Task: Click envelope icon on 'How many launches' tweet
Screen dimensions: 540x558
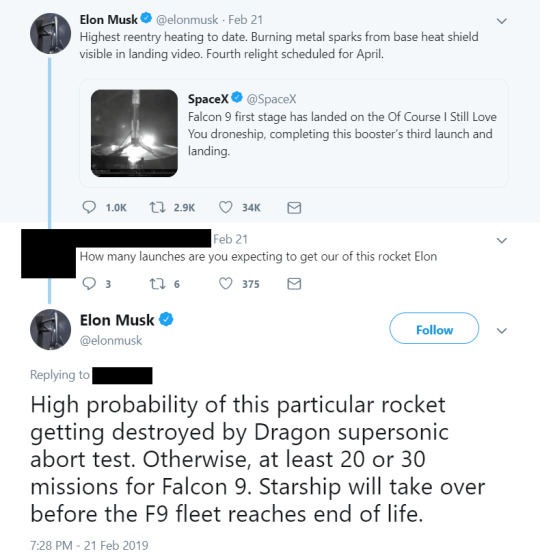Action: 294,284
